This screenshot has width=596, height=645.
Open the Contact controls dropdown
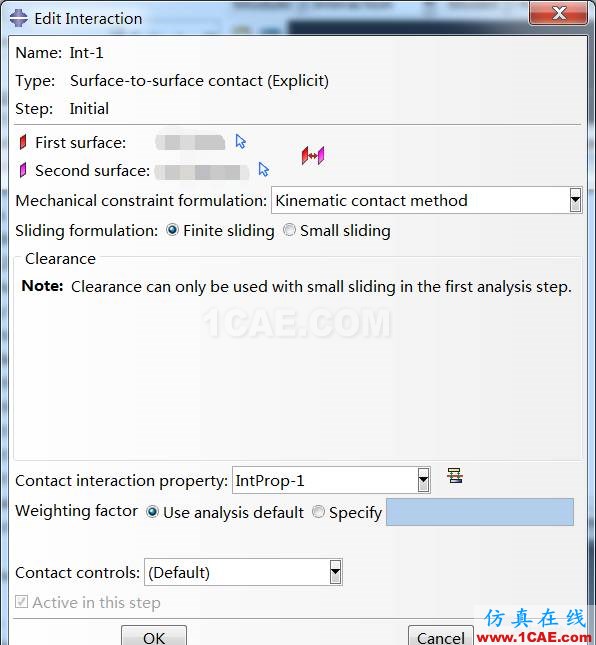click(x=243, y=572)
